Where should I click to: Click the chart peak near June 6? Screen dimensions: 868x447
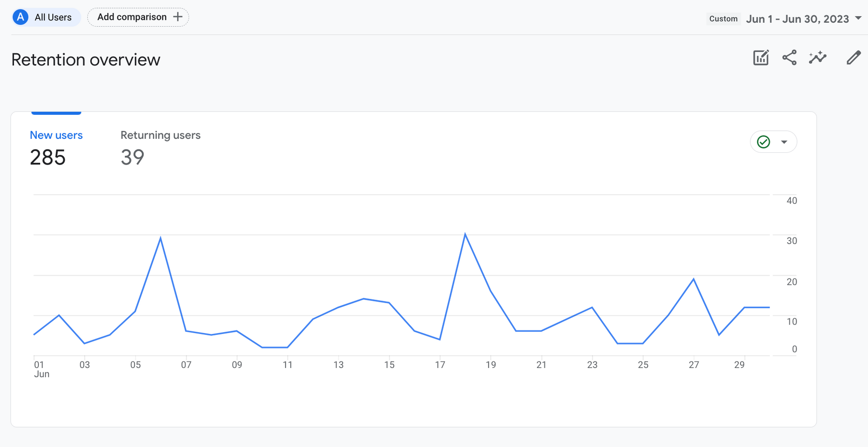pos(160,238)
